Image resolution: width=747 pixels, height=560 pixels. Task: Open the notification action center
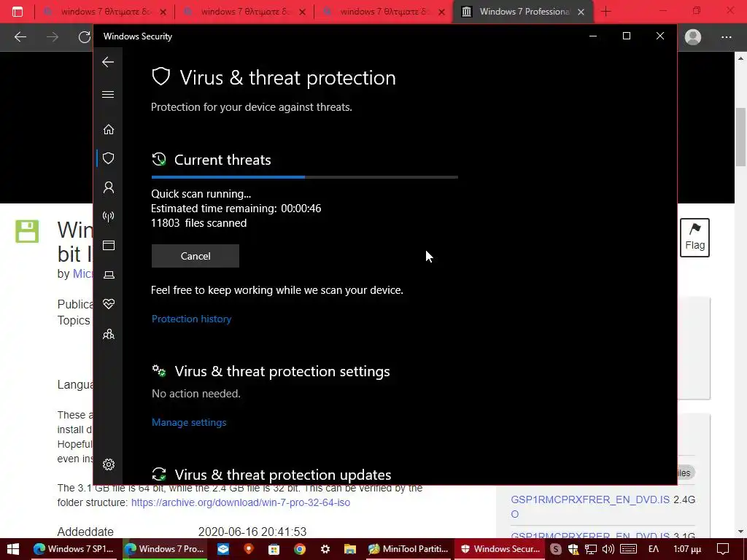pyautogui.click(x=723, y=549)
